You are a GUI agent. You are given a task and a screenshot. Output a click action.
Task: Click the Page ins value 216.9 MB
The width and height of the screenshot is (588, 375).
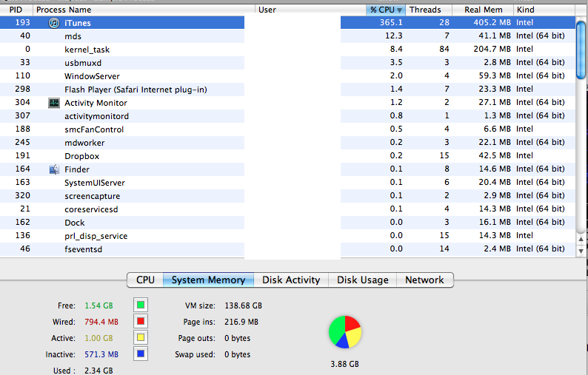point(241,322)
